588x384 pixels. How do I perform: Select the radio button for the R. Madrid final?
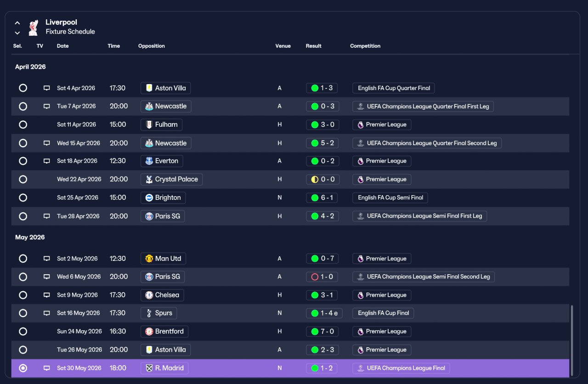click(23, 368)
